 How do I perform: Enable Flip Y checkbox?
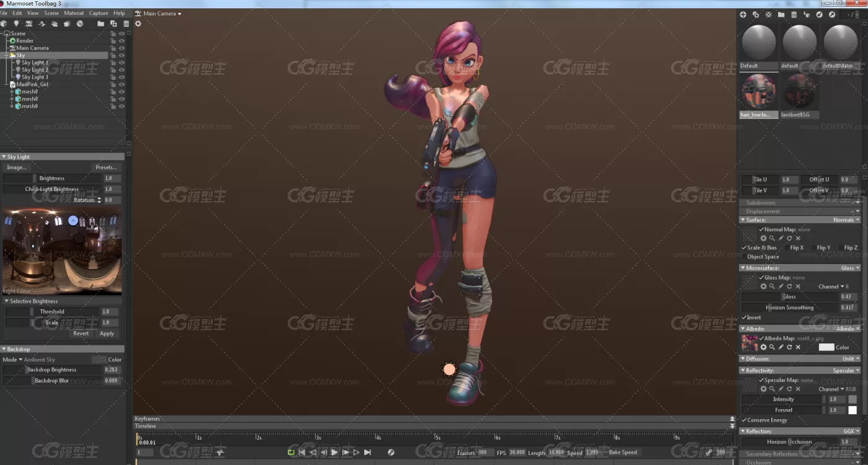point(814,247)
